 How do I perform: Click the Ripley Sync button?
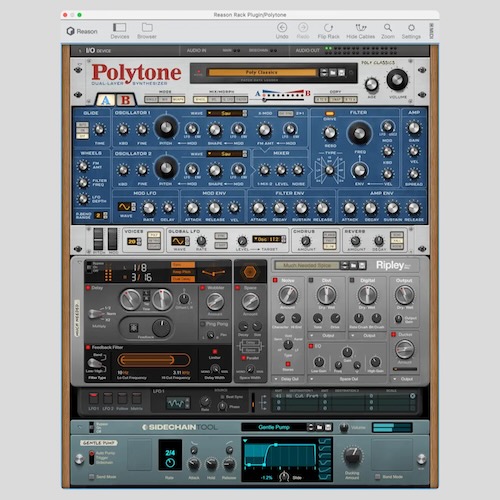(x=183, y=265)
